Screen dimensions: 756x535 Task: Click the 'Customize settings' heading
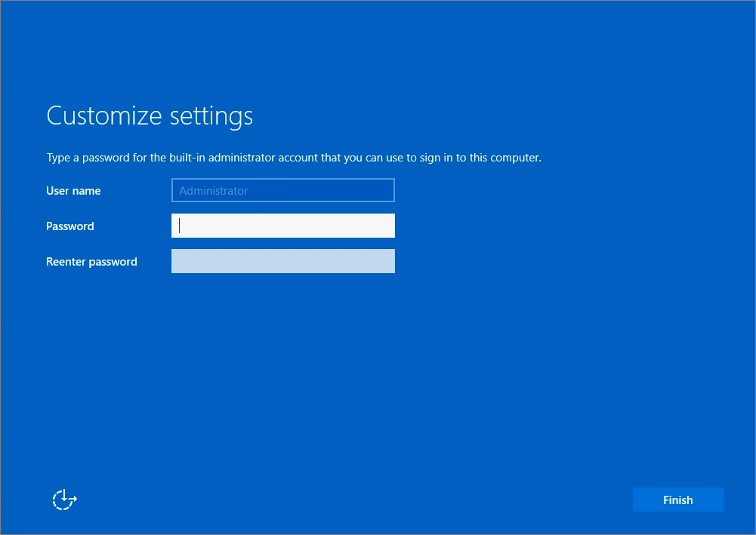150,116
